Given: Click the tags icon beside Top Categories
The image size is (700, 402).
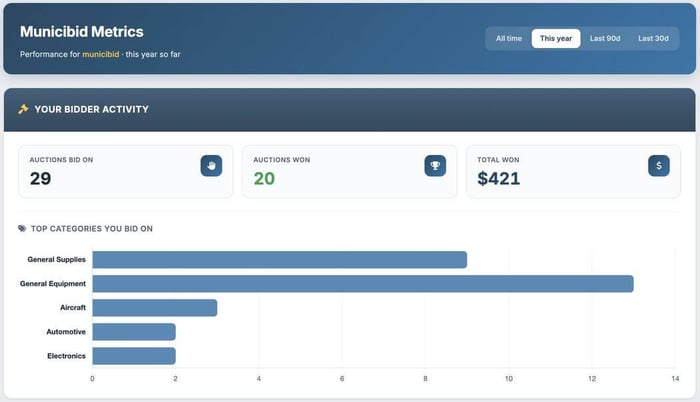Looking at the screenshot, I should tap(22, 229).
